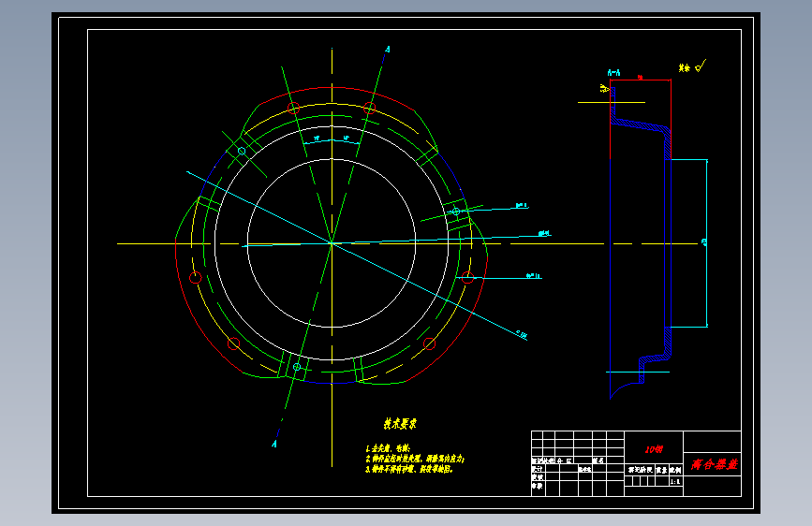
Task: Select the upper cyan A section-line label
Action: [x=388, y=50]
